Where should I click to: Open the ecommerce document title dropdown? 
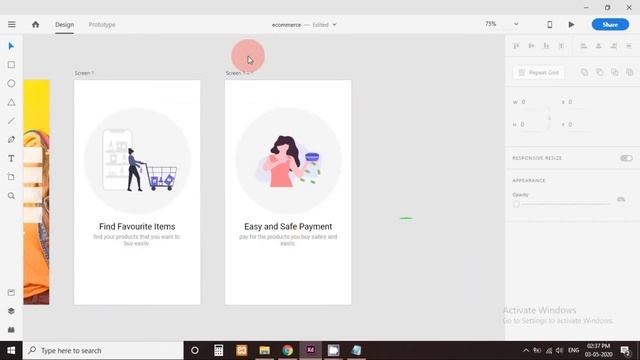334,24
